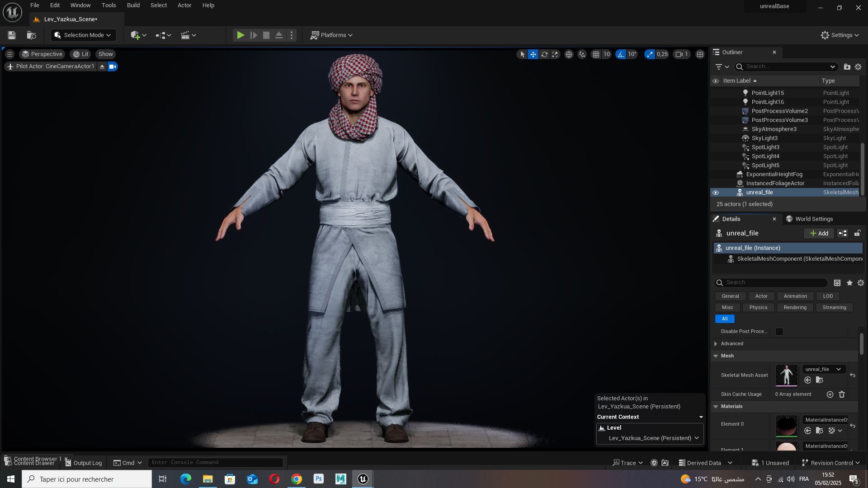Open Google Chrome from the taskbar
This screenshot has height=488, width=868.
coord(297,479)
